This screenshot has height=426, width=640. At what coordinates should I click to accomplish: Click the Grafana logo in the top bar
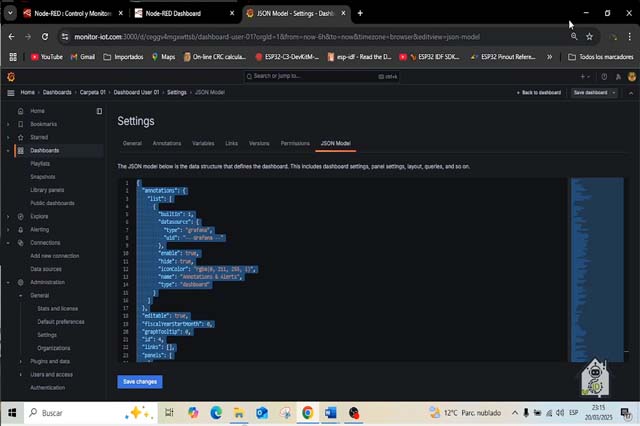pyautogui.click(x=11, y=76)
